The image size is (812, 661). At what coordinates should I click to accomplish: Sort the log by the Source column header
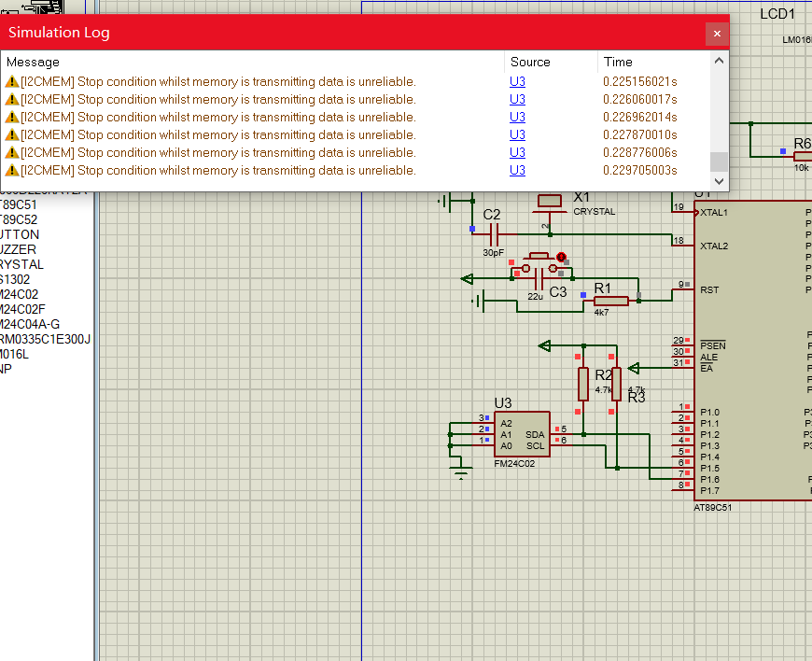[x=551, y=63]
